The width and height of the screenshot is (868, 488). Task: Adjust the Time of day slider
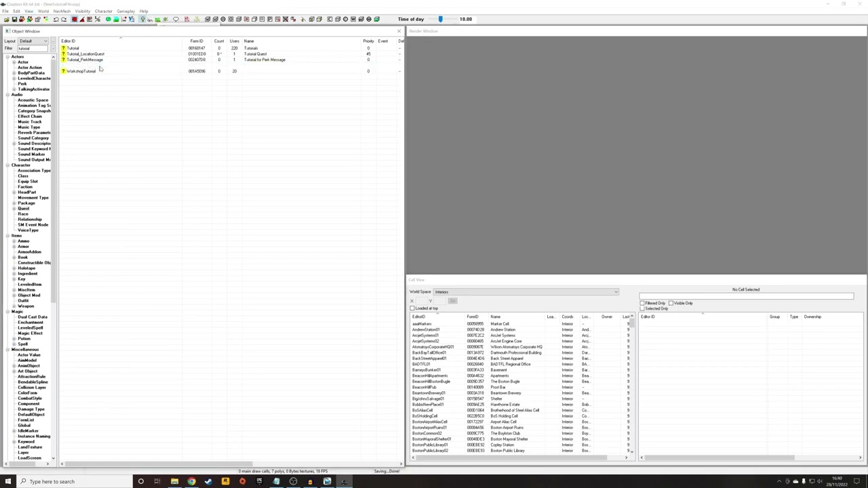(x=440, y=19)
